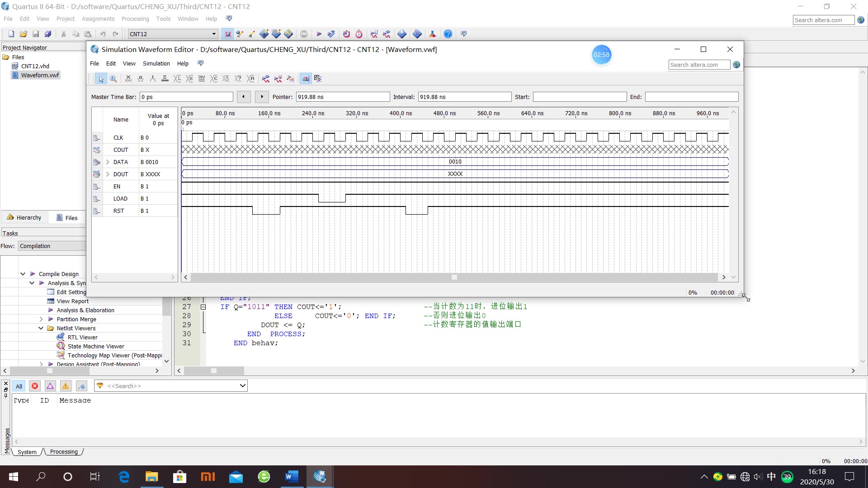This screenshot has width=868, height=488.
Task: Expand the DATA bus signal
Action: [108, 162]
